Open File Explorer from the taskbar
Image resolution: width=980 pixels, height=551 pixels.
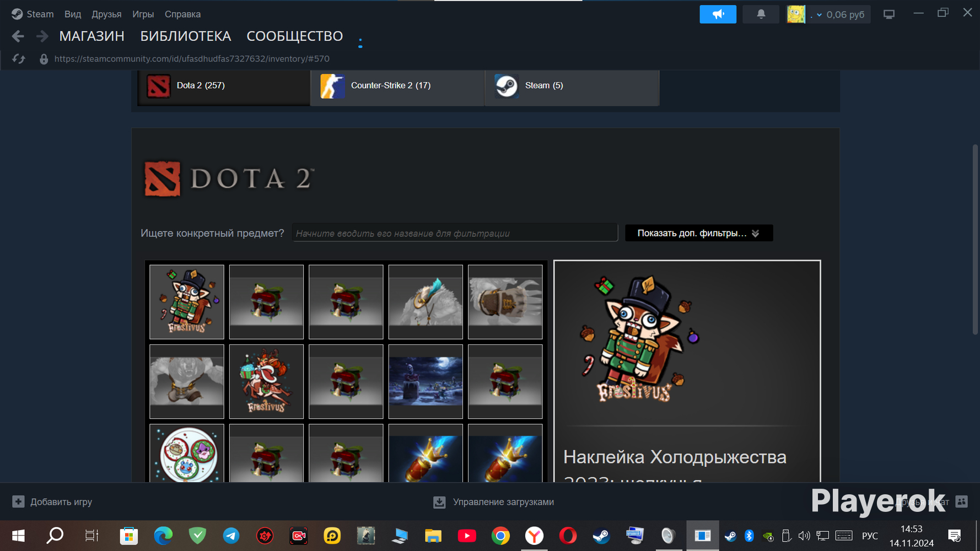(x=433, y=536)
